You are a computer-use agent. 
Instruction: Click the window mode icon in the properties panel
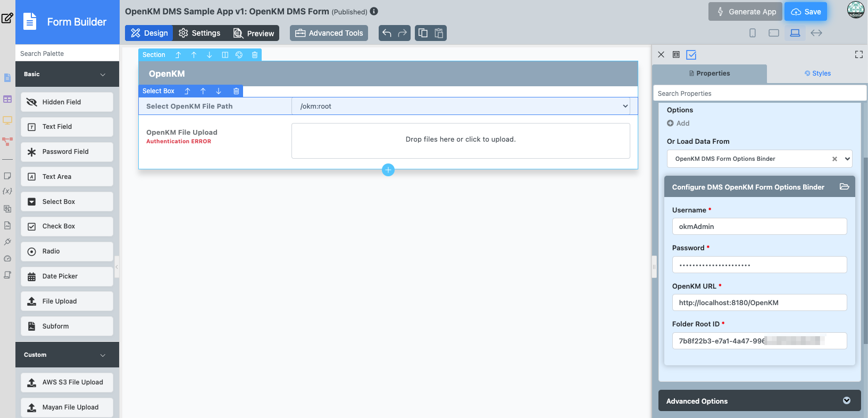(676, 54)
